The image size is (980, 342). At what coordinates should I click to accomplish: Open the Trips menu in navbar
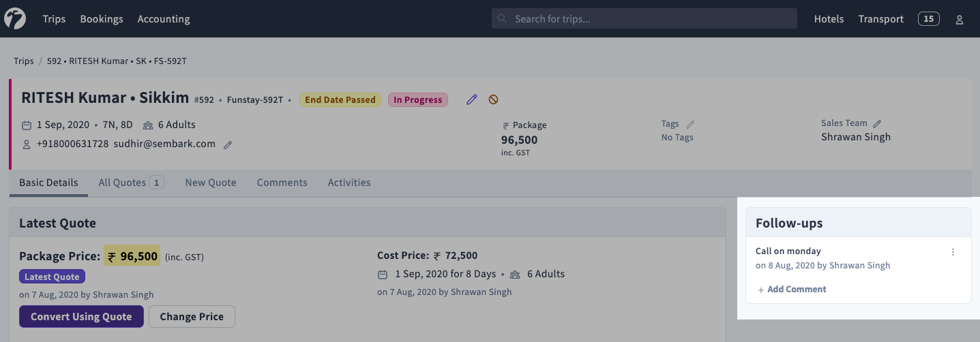tap(54, 19)
